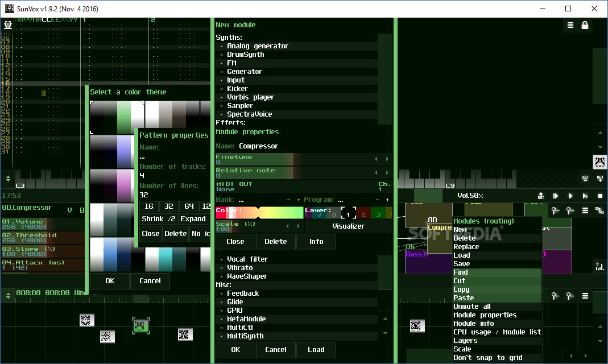This screenshot has width=608, height=364.
Task: Zoom in the timeline view
Action: pyautogui.click(x=570, y=296)
